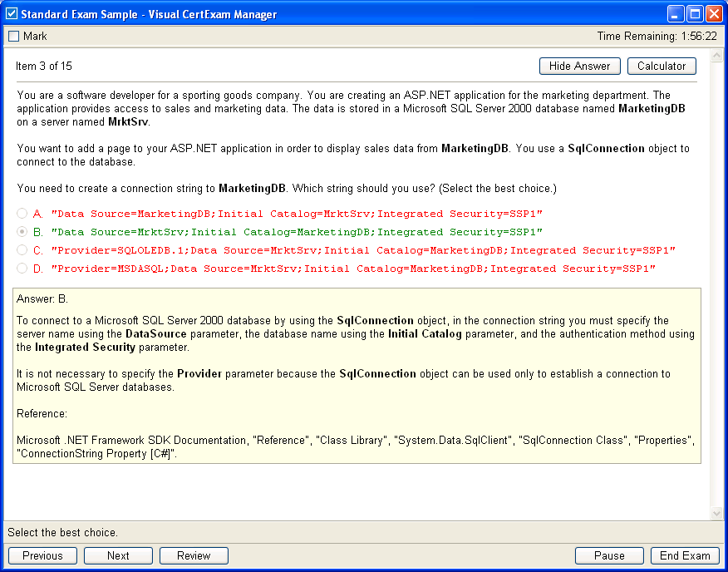Viewport: 728px width, 572px height.
Task: Click answer text with Provider=SQLOLEDB.1
Action: point(363,250)
